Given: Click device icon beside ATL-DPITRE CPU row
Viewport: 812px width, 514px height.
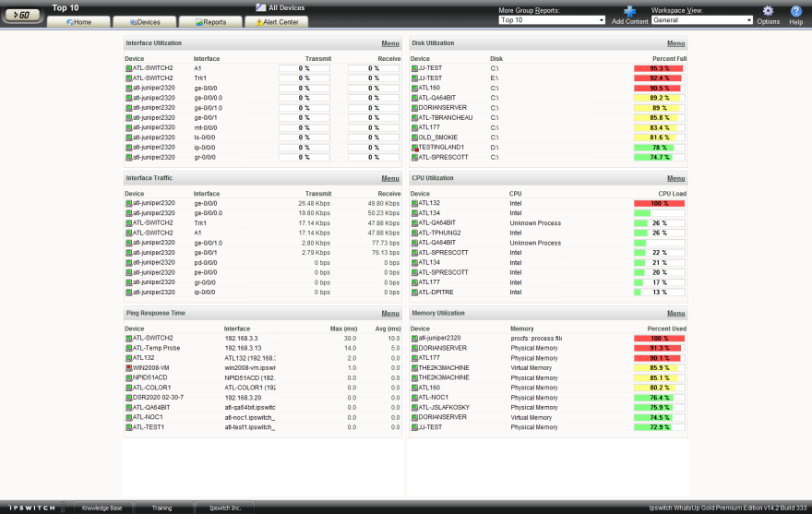Looking at the screenshot, I should pyautogui.click(x=414, y=293).
